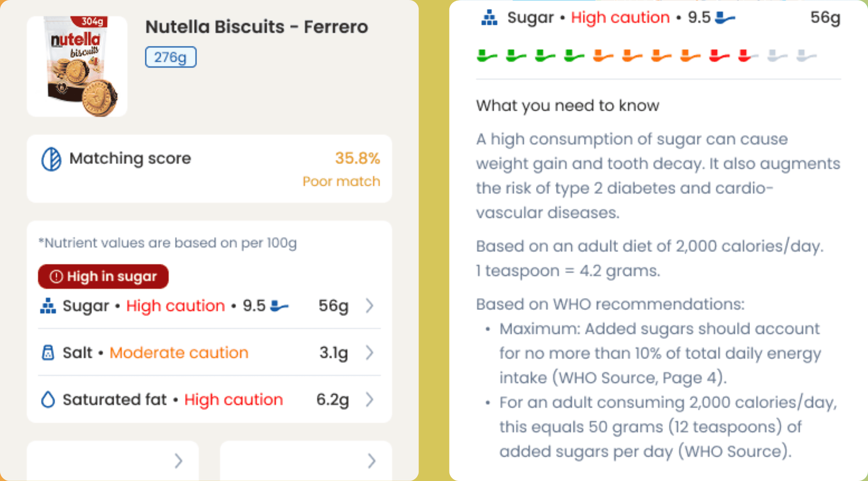
Task: Click the first green teaspoon icon
Action: pyautogui.click(x=487, y=56)
